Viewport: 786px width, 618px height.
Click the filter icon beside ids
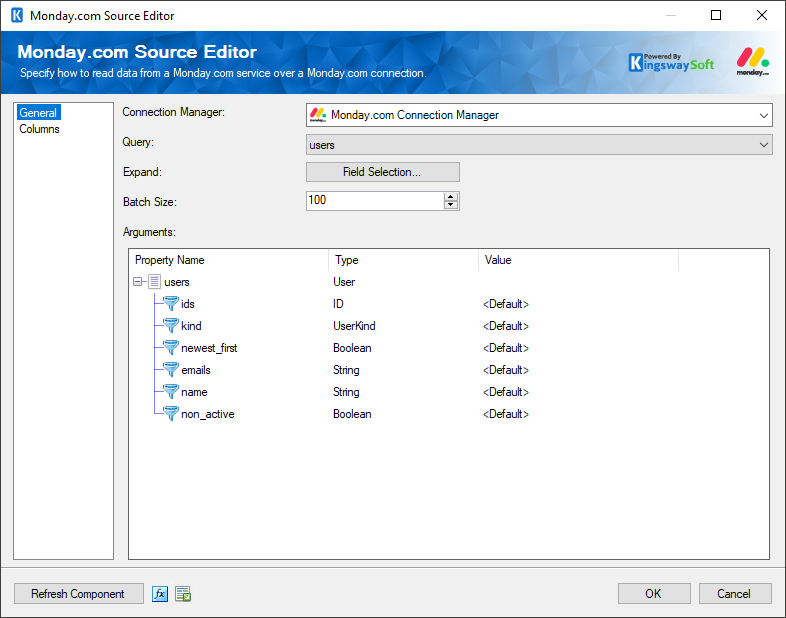point(171,303)
